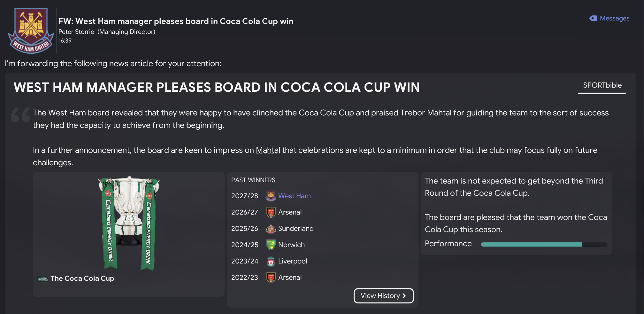This screenshot has width=644, height=314.
Task: Open the West Ham link in past winners
Action: [x=294, y=196]
